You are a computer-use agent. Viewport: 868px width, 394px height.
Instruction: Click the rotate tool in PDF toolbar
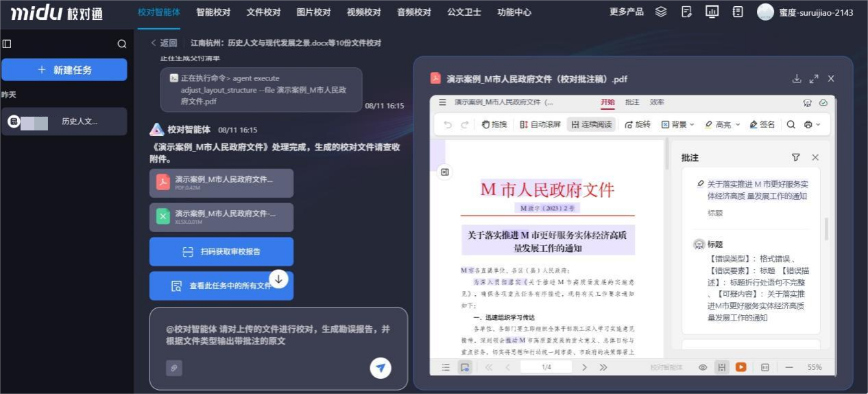(637, 124)
